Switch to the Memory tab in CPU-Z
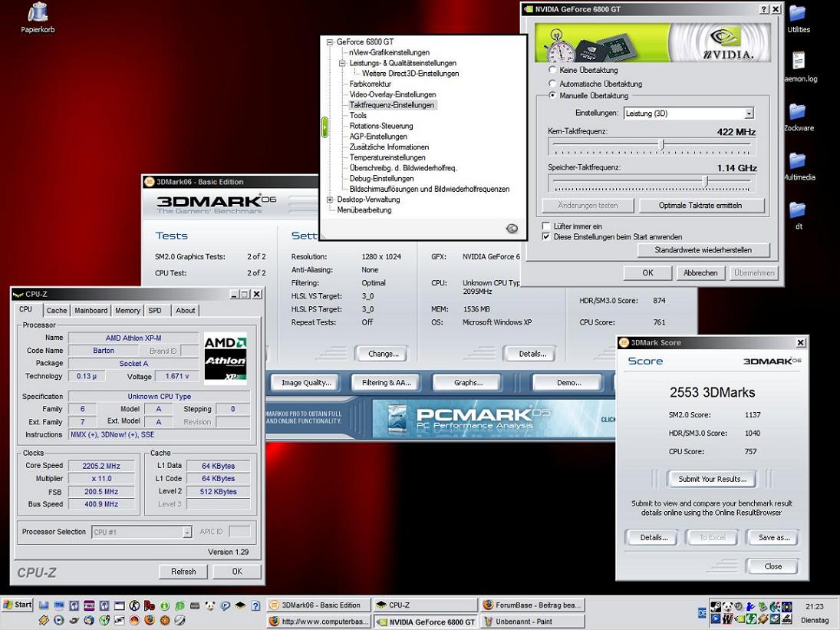840x630 pixels. [127, 310]
